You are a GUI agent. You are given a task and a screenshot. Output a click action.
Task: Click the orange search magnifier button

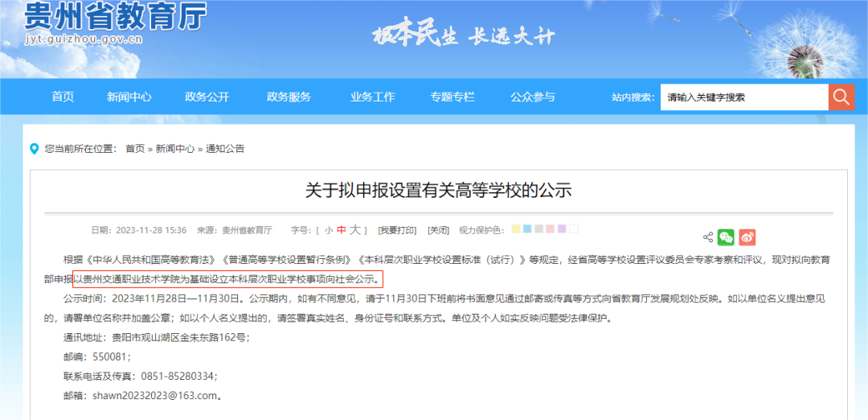click(841, 97)
